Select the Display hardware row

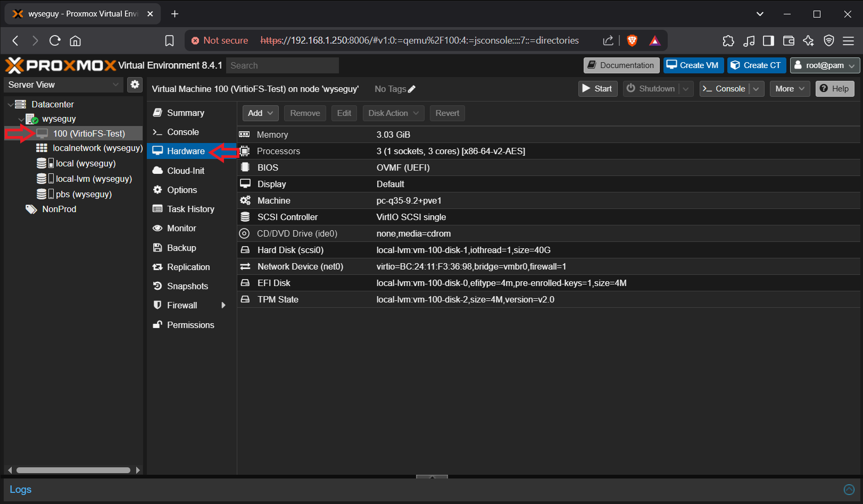pyautogui.click(x=549, y=184)
